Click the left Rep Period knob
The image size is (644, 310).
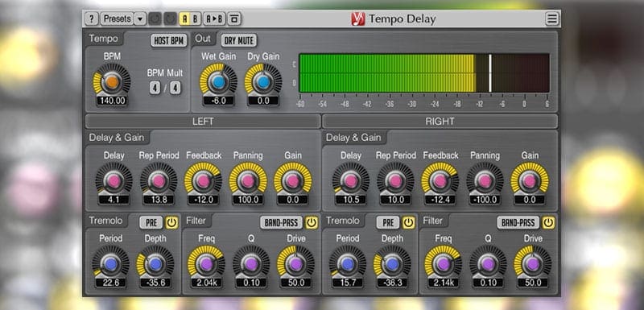tap(159, 180)
